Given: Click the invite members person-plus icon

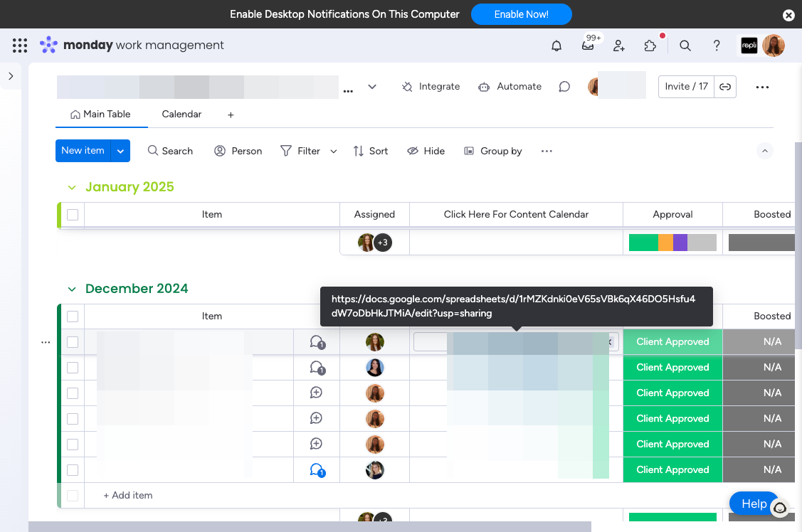Looking at the screenshot, I should (619, 46).
